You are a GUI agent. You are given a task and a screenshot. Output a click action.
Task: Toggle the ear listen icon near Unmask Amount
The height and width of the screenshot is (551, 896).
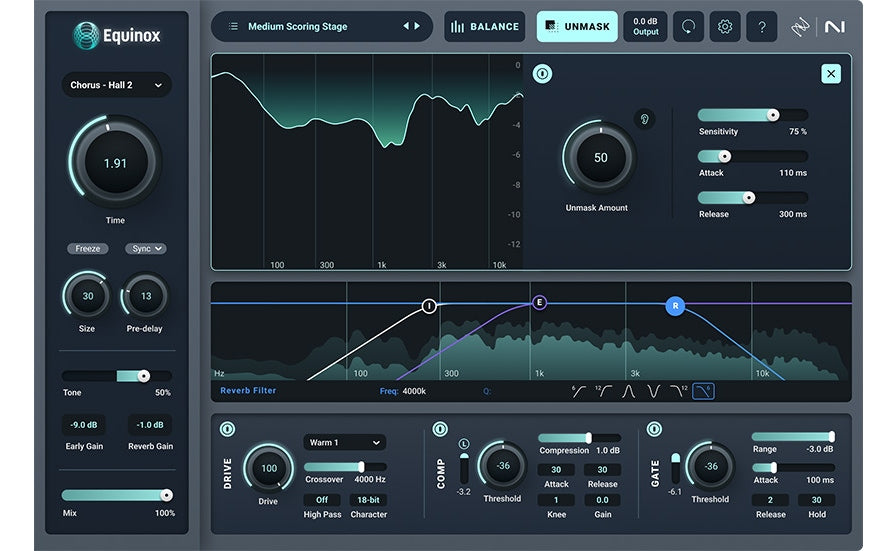tap(645, 119)
